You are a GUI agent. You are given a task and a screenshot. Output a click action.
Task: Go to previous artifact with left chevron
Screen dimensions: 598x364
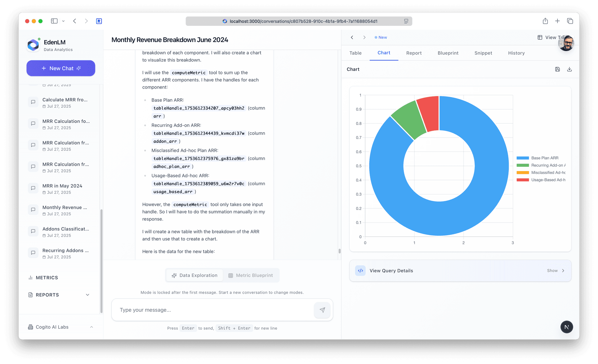coord(352,37)
